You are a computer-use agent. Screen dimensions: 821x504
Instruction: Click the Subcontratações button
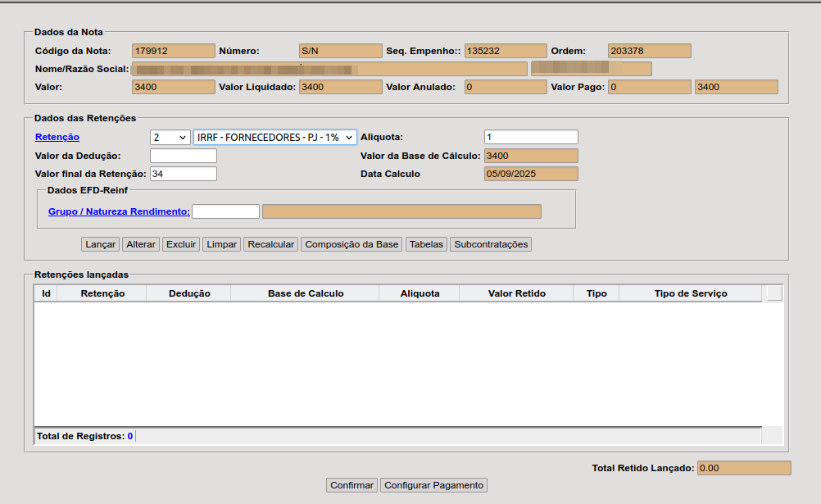491,244
